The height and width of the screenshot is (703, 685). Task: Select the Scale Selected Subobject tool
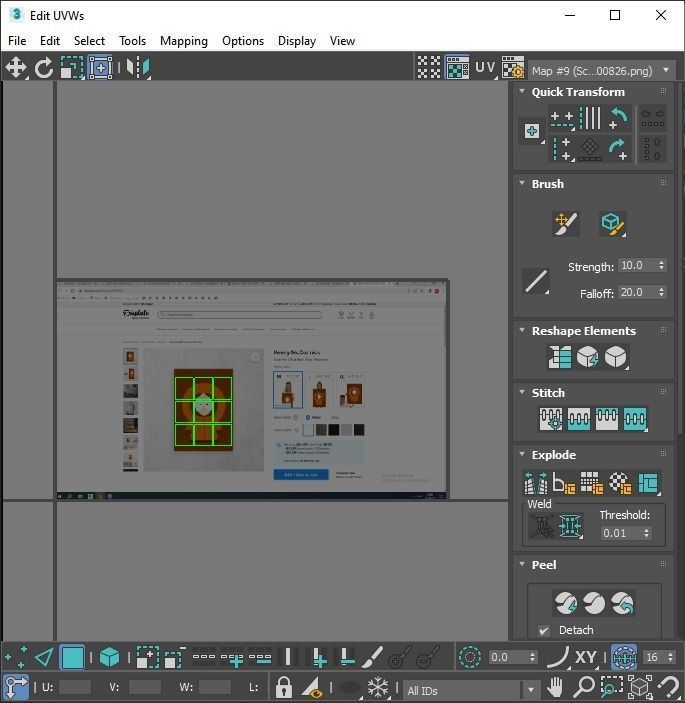72,68
